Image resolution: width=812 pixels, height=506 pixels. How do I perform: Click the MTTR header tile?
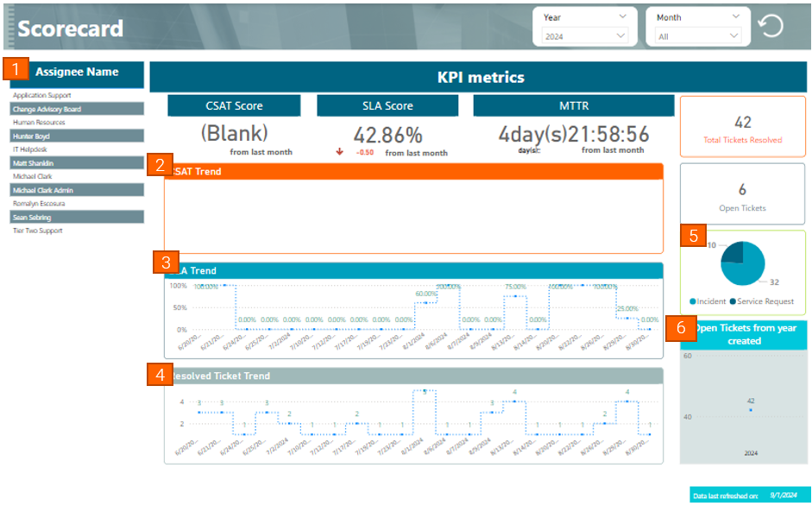pyautogui.click(x=573, y=106)
